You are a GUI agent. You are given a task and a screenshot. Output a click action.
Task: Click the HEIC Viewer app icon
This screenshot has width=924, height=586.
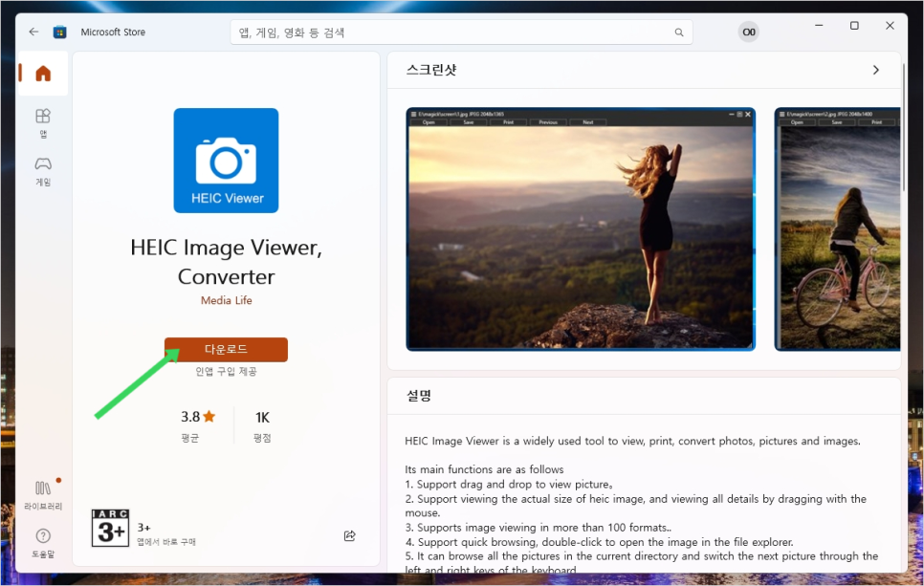point(226,161)
